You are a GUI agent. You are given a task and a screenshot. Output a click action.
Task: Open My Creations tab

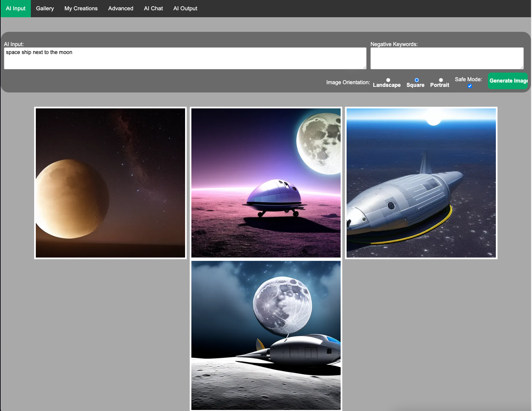coord(81,9)
